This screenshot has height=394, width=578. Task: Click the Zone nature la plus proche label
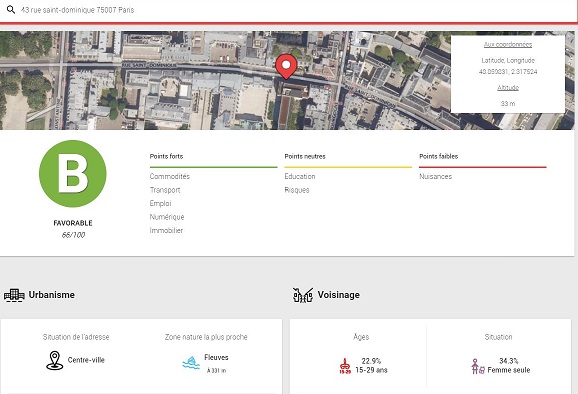206,337
